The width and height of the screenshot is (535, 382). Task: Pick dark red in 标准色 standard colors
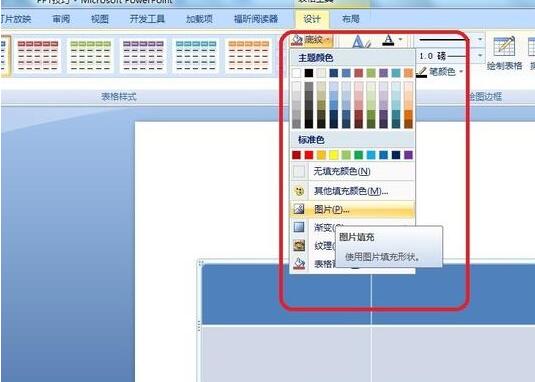297,155
